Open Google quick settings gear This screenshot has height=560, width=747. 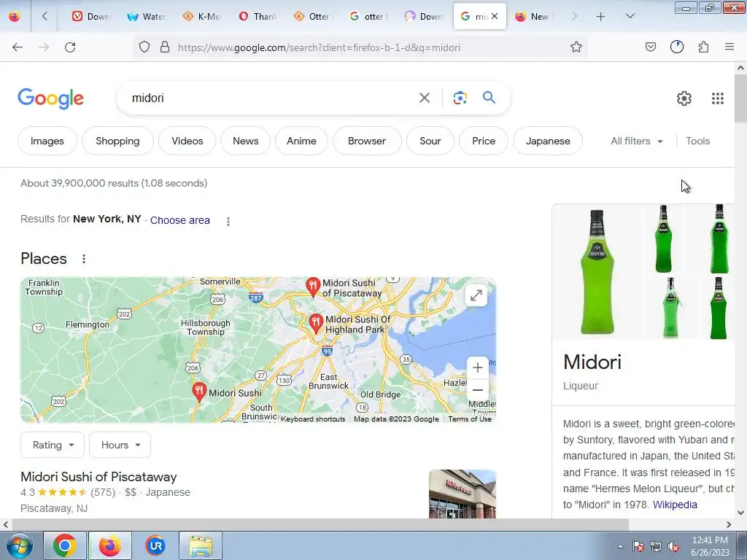point(684,98)
